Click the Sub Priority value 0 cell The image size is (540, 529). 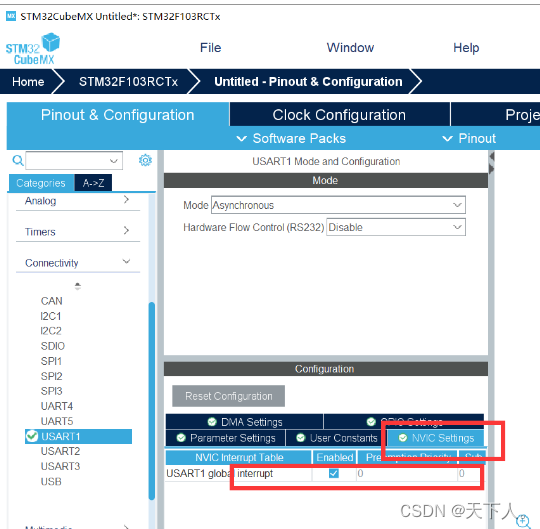point(470,474)
